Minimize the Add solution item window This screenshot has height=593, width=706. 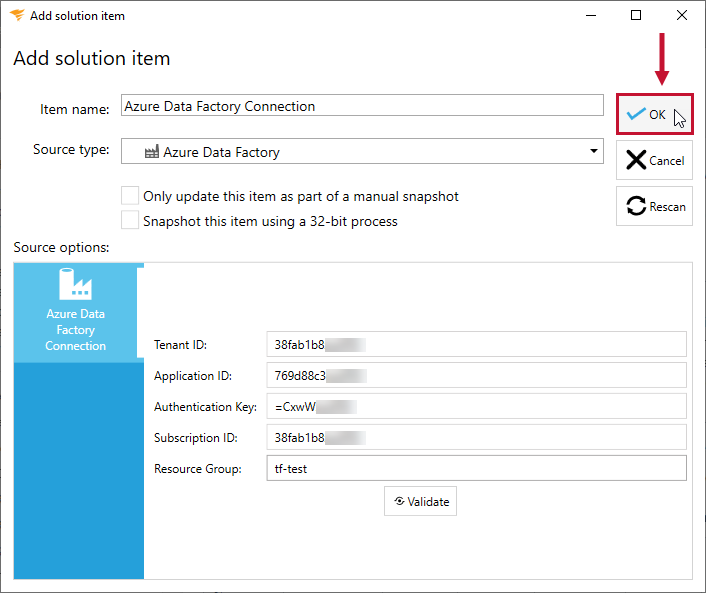tap(591, 15)
